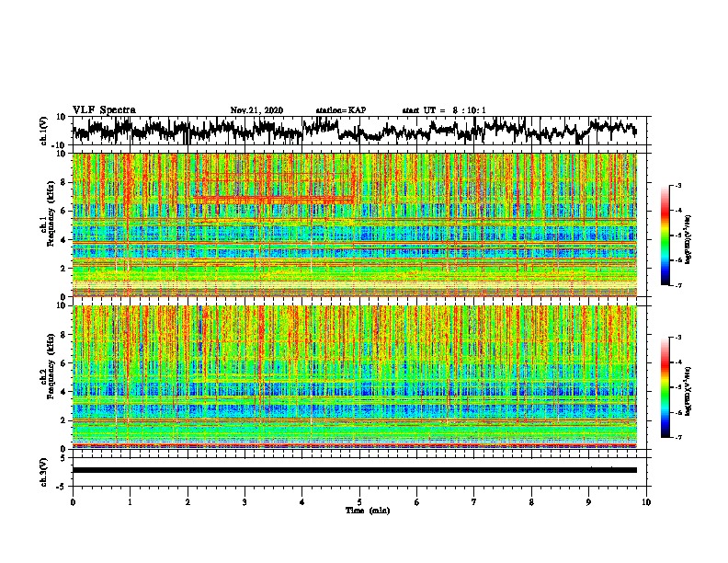
Task: Click the "start UT = 8 : 10: 1" label
Action: pos(443,110)
